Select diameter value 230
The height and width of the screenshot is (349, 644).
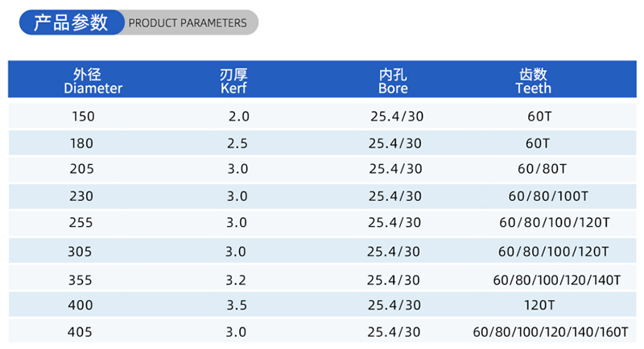[x=82, y=195]
